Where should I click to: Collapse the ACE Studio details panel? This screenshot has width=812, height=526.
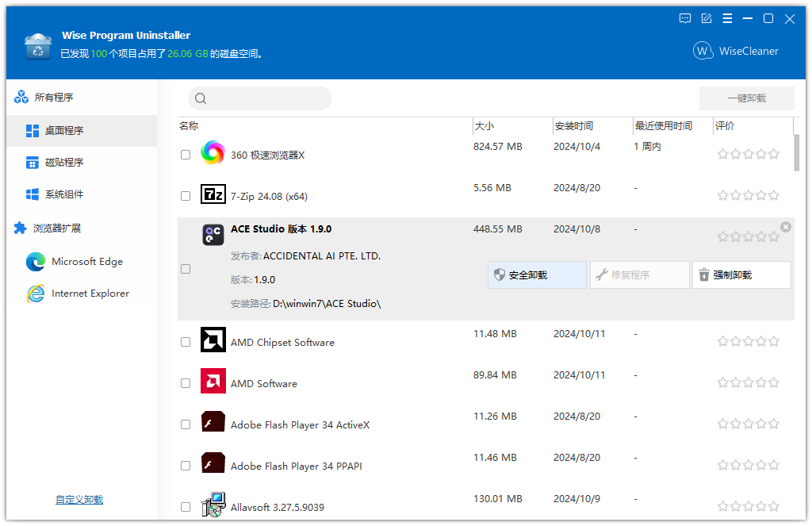(785, 226)
